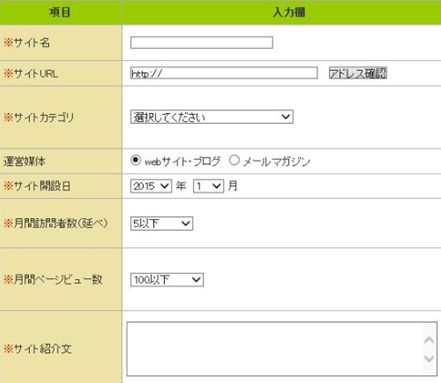This screenshot has width=441, height=383.
Task: Click the サイトURL http:// input field
Action: [224, 73]
